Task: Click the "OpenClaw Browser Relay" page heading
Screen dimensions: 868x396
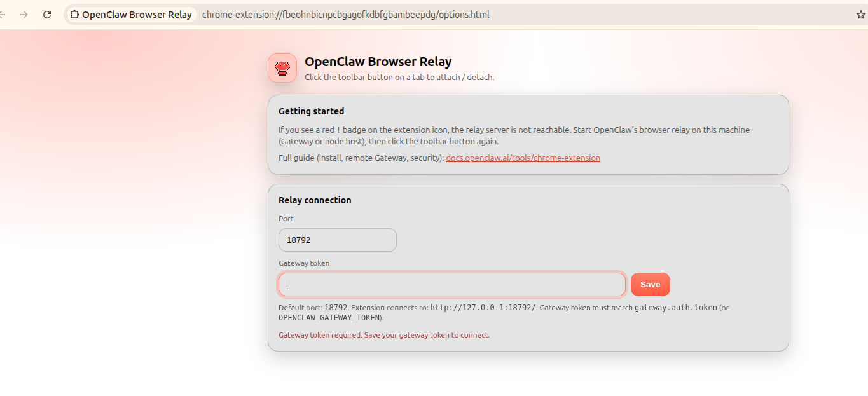Action: pyautogui.click(x=378, y=62)
